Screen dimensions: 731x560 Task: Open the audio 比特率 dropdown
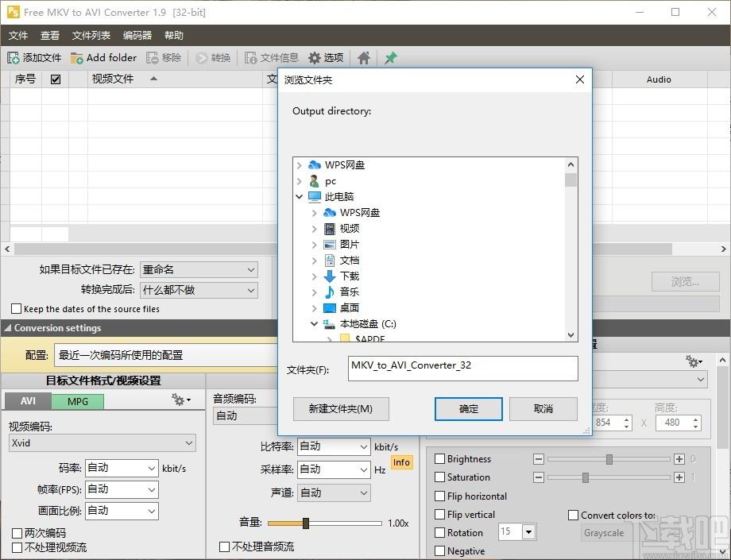(334, 446)
